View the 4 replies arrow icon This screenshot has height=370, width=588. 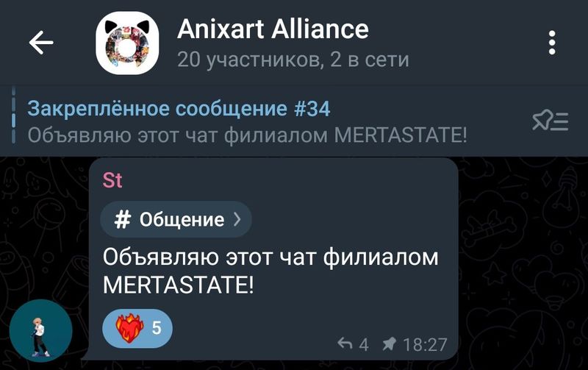(x=345, y=343)
